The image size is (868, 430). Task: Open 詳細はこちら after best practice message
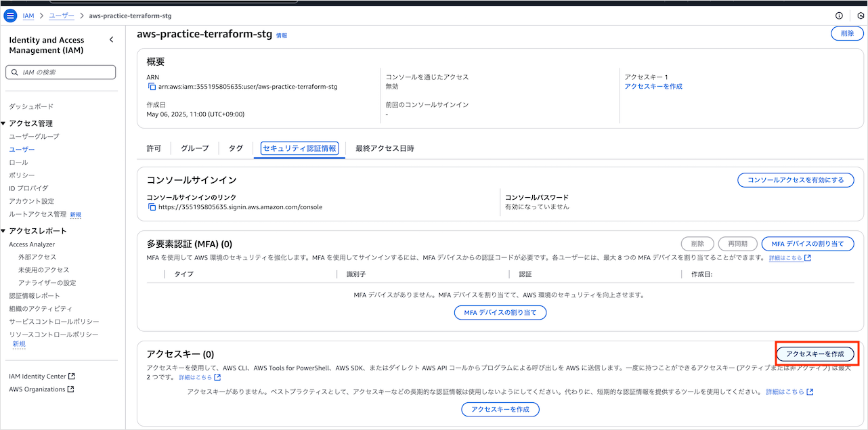[x=789, y=392]
